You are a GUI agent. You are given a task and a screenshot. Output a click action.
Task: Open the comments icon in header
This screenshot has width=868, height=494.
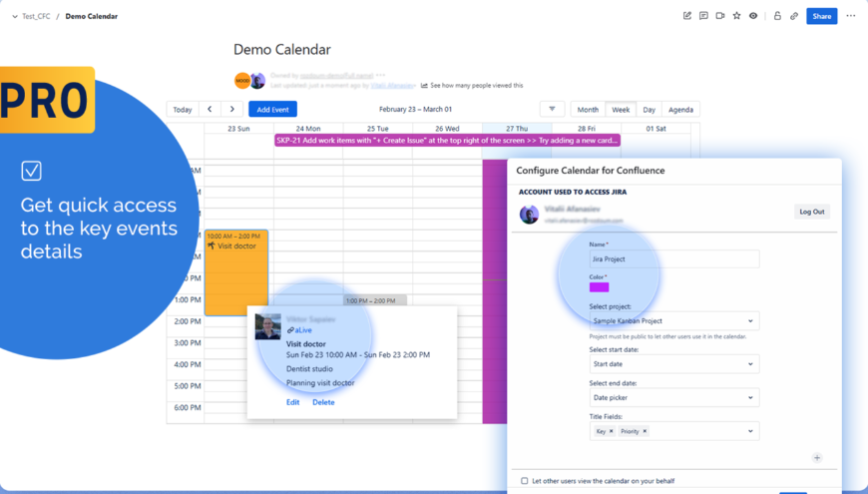[x=703, y=16]
